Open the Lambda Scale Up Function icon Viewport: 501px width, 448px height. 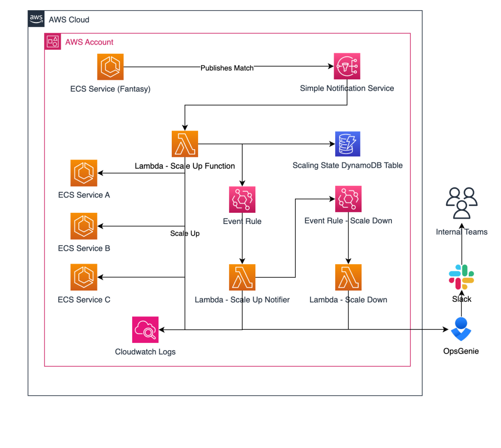coord(184,144)
